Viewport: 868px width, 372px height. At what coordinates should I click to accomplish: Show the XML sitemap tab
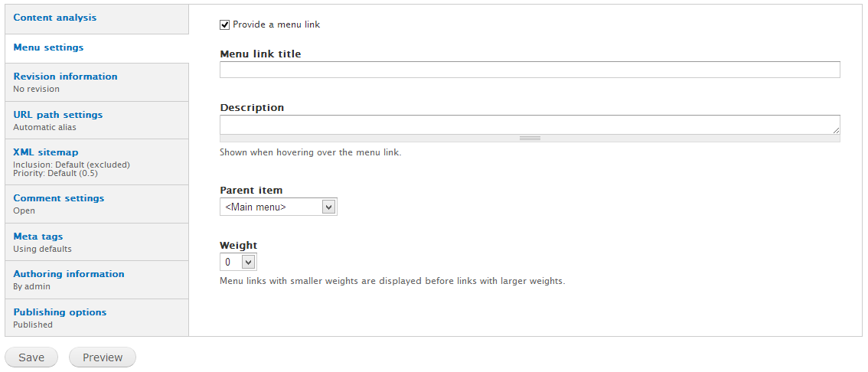[x=46, y=152]
